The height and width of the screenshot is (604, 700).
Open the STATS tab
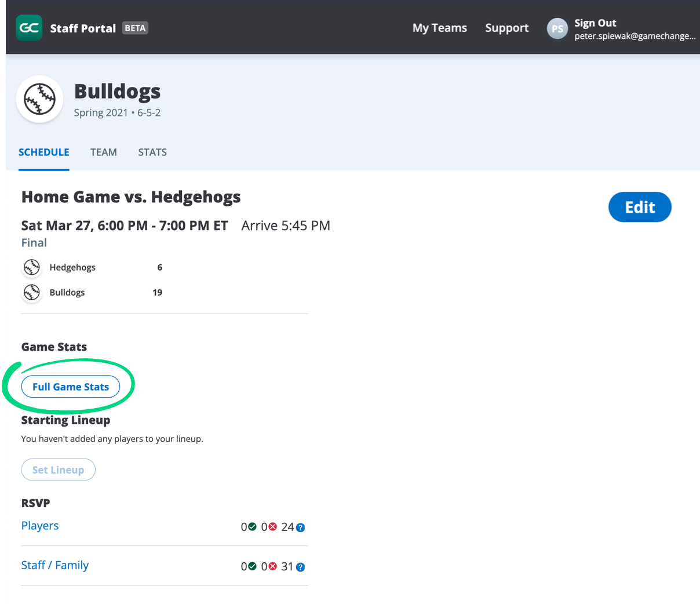(x=152, y=152)
